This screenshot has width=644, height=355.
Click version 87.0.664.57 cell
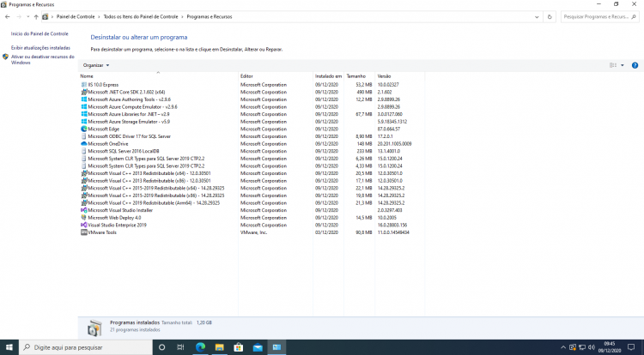[x=388, y=129]
